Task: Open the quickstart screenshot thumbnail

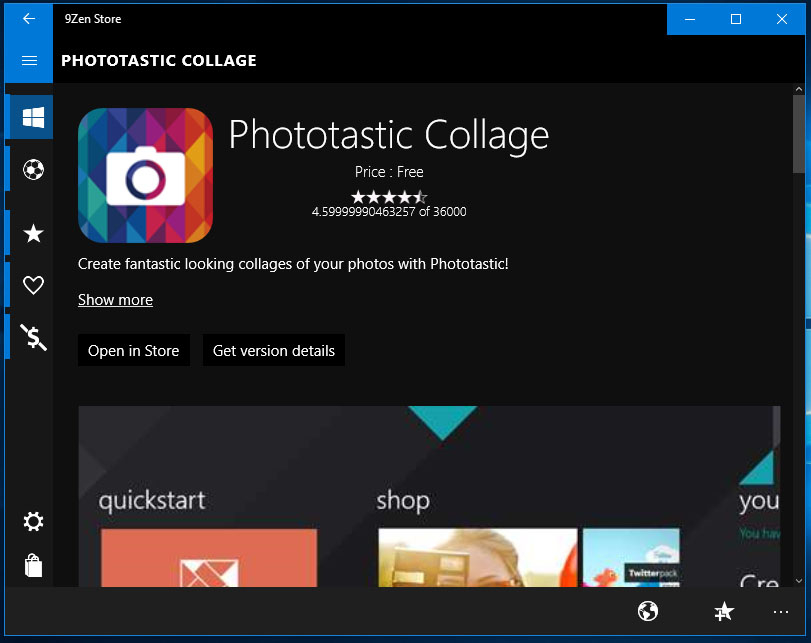Action: coord(209,558)
